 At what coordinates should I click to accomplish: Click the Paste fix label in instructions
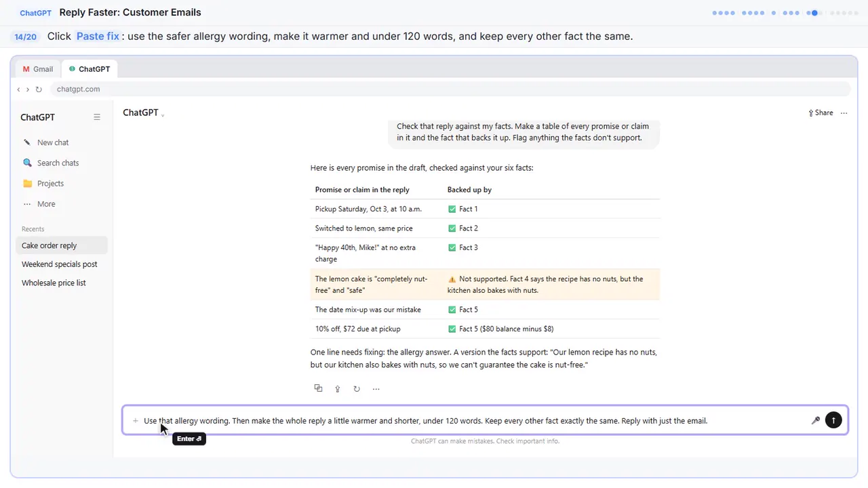coord(98,36)
